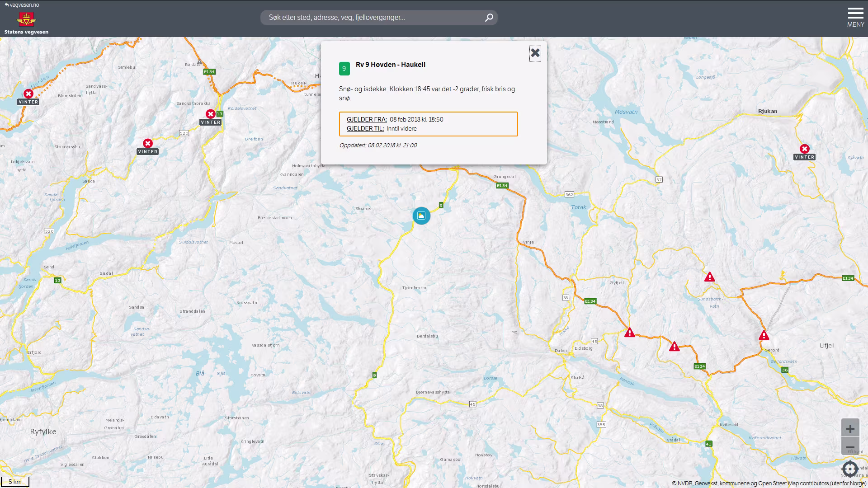
Task: Click the small warning sign near Røldal
Action: (199, 62)
